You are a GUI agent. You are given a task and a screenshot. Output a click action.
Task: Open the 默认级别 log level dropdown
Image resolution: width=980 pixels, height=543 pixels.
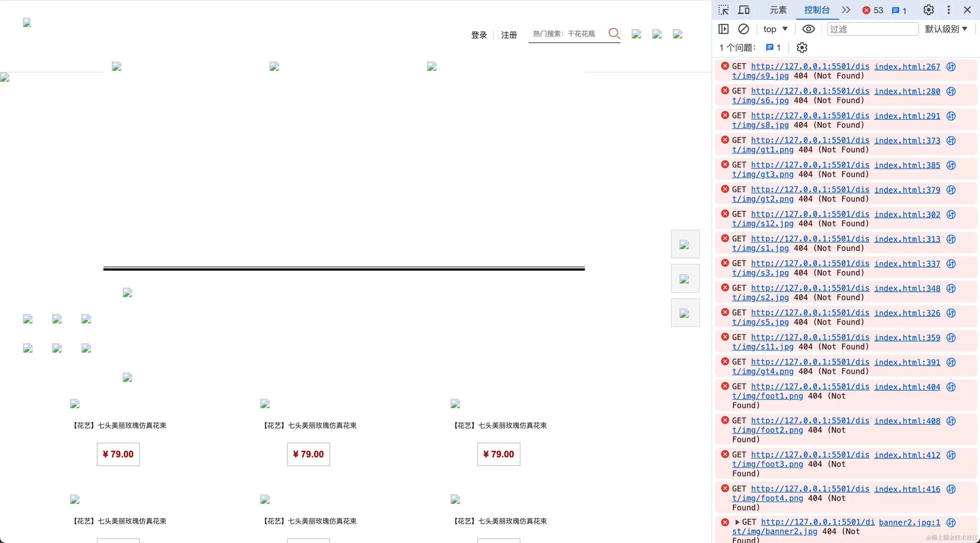click(946, 29)
